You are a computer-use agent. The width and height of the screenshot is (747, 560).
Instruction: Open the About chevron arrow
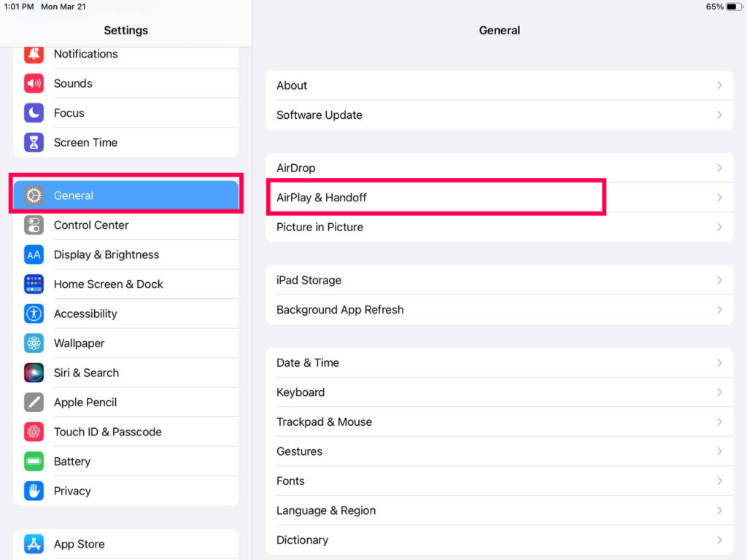(719, 86)
